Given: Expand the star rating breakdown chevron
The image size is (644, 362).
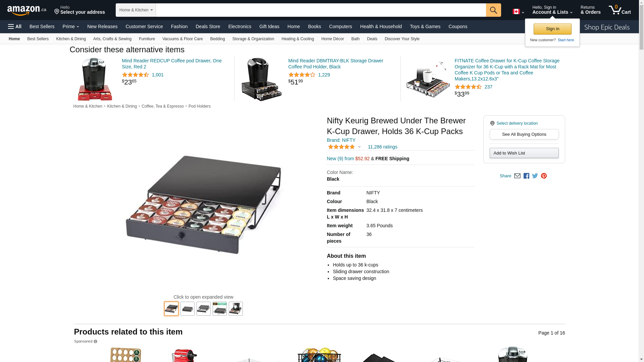Looking at the screenshot, I should tap(359, 147).
